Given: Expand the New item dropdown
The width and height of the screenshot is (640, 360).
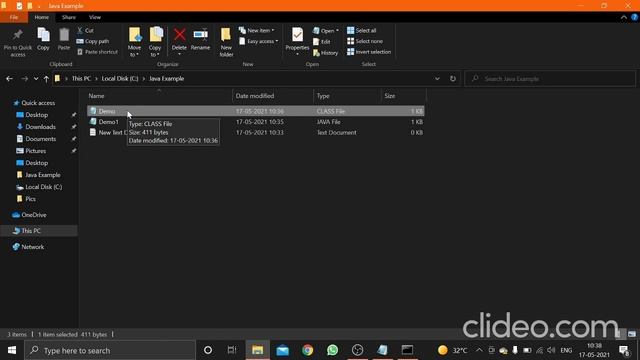Looking at the screenshot, I should pos(257,31).
